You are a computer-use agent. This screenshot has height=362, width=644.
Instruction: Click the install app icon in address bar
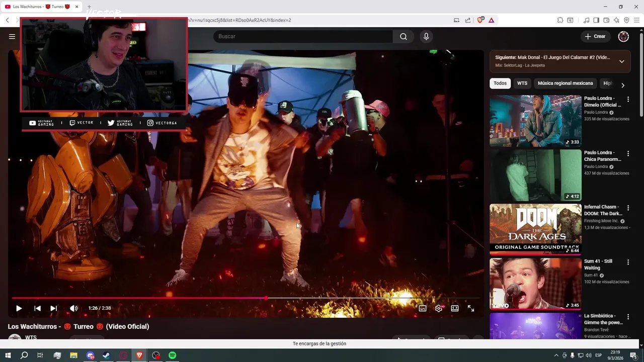tap(456, 20)
